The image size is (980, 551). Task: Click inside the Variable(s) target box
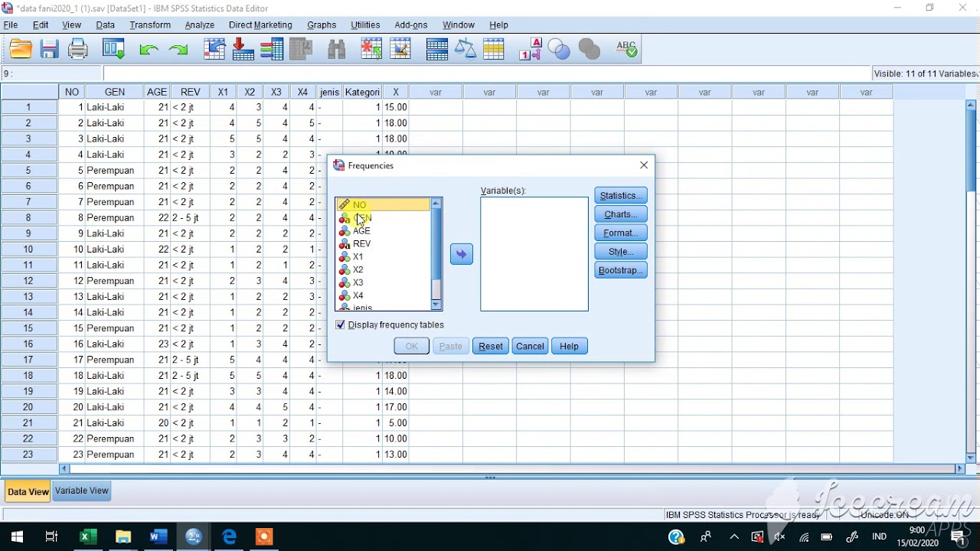[x=534, y=254]
